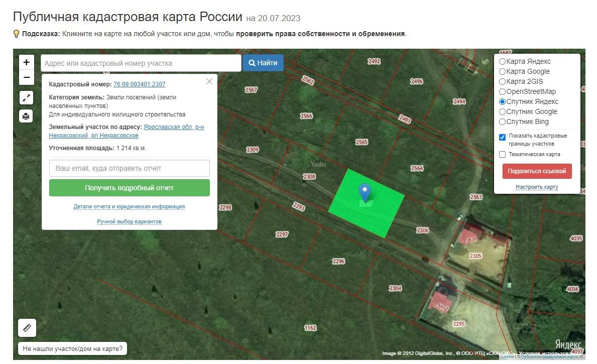This screenshot has width=597, height=364.
Task: Select Спутник Яндекс radio option
Action: click(x=502, y=101)
